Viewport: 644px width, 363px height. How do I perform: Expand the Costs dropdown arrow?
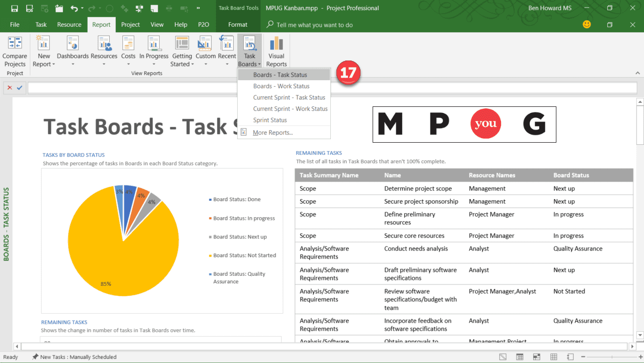[x=128, y=65]
